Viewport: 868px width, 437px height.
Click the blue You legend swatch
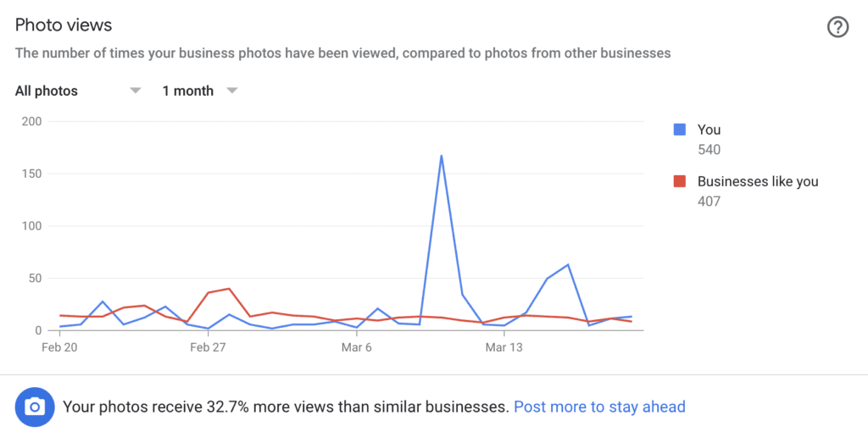[x=679, y=130]
